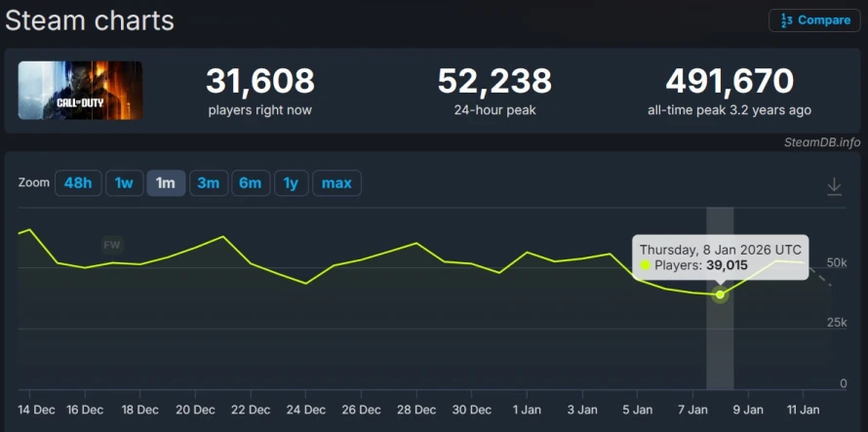Click the 22 Dec axis label
This screenshot has height=432, width=868.
(x=251, y=410)
